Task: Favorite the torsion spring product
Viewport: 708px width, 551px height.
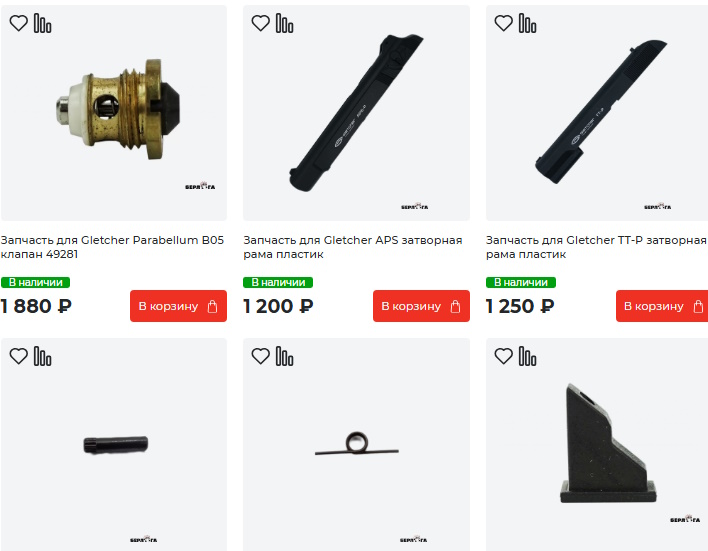Action: (261, 356)
